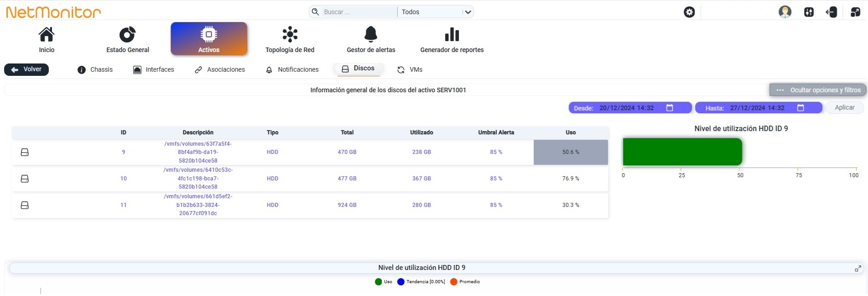Open Gestor de alertas bell icon

tap(371, 34)
